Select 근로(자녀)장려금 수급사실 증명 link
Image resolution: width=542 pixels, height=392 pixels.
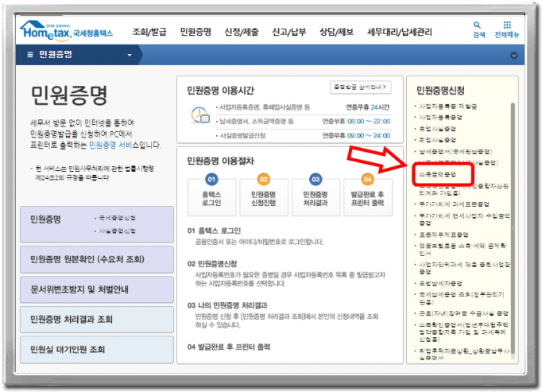[x=463, y=313]
